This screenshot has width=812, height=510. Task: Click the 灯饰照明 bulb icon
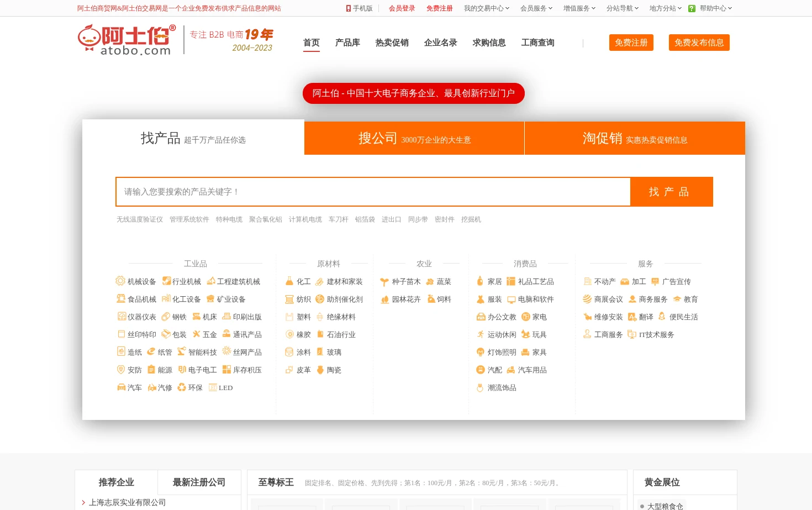pyautogui.click(x=481, y=351)
